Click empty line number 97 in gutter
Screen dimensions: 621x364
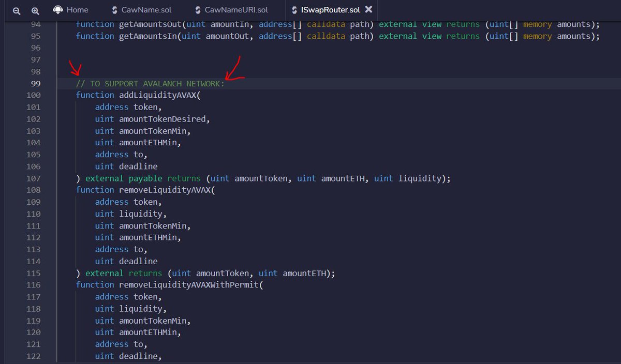click(x=36, y=60)
